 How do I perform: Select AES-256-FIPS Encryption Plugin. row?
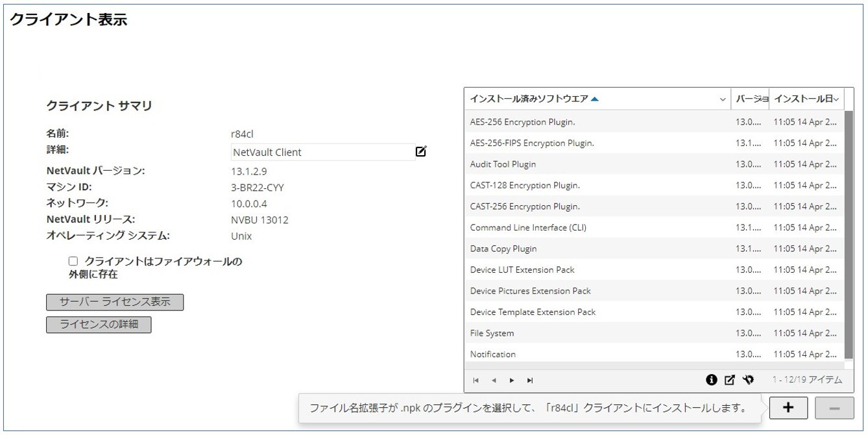pyautogui.click(x=655, y=143)
